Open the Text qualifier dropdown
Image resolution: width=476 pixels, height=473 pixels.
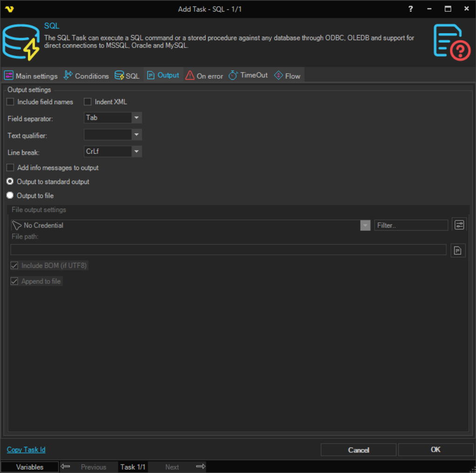coord(136,135)
